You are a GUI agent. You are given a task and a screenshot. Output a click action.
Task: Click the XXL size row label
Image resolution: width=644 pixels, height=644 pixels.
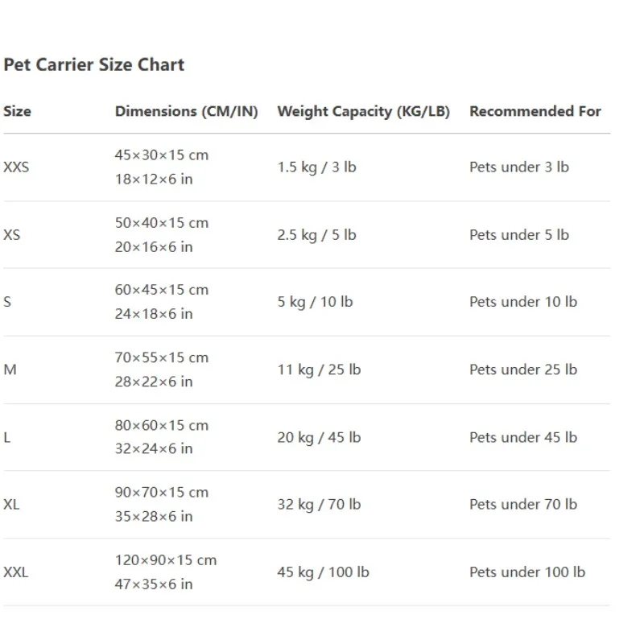point(16,572)
